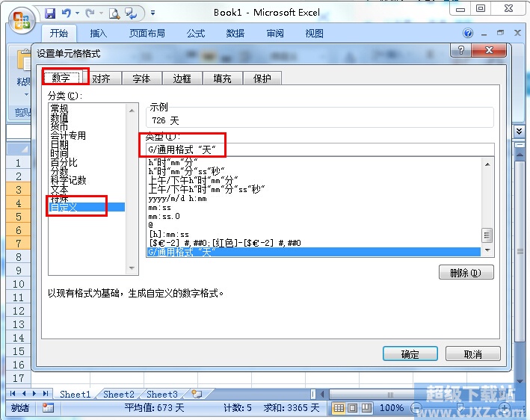Click the Office button logo

click(21, 17)
